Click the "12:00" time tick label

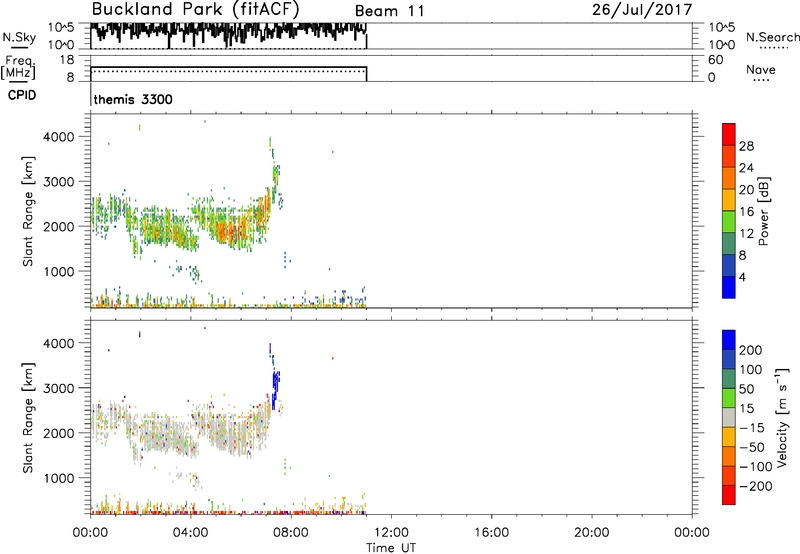tap(391, 533)
